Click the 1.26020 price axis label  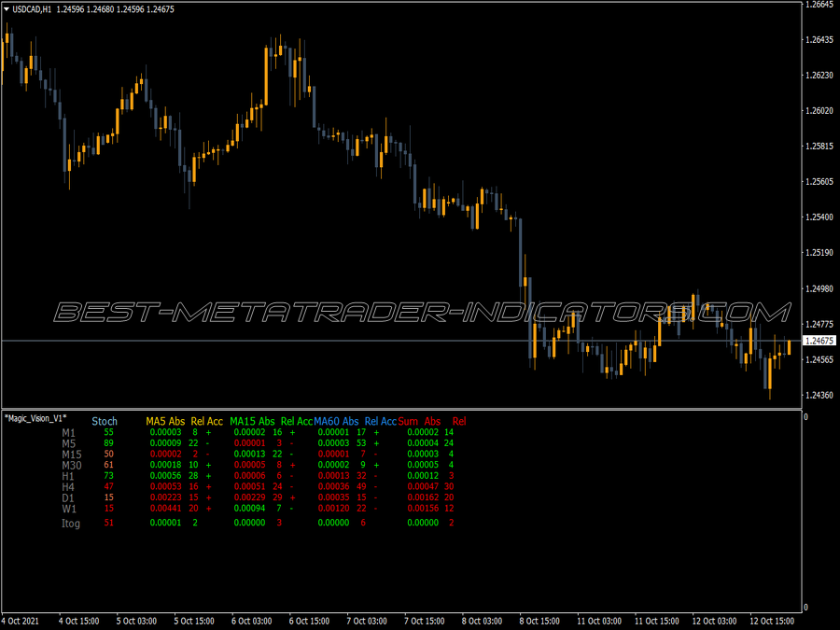pyautogui.click(x=819, y=111)
